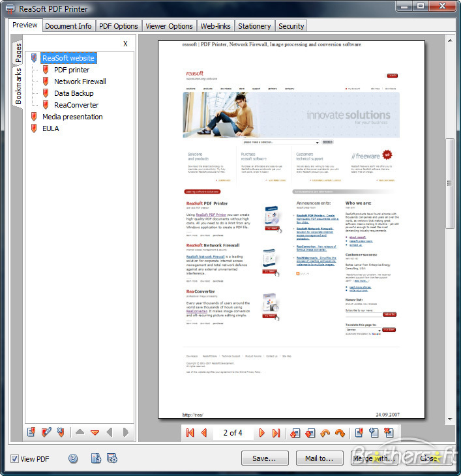This screenshot has height=476, width=461.
Task: Open the Web-links tab
Action: tap(215, 26)
